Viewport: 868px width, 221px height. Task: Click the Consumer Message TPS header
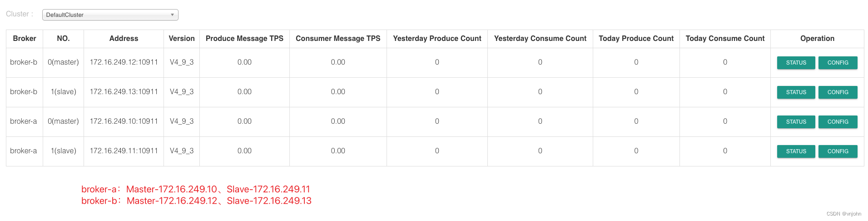point(338,39)
